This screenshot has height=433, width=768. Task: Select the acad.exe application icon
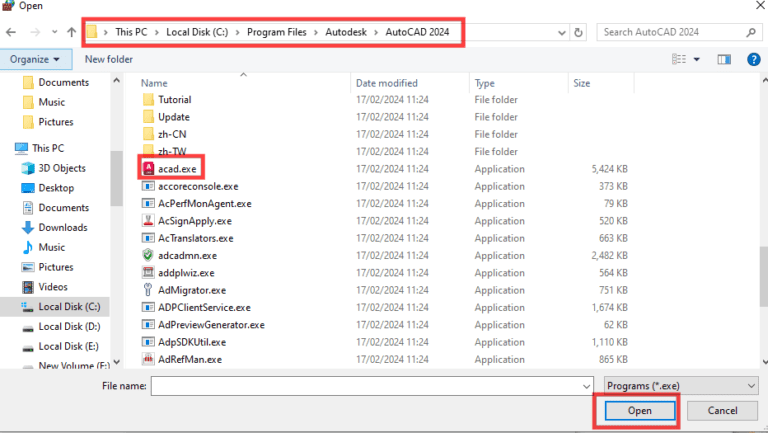(148, 168)
